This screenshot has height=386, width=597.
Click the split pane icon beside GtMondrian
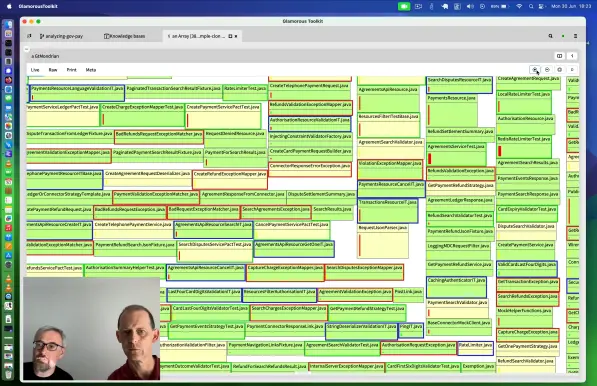pos(559,56)
